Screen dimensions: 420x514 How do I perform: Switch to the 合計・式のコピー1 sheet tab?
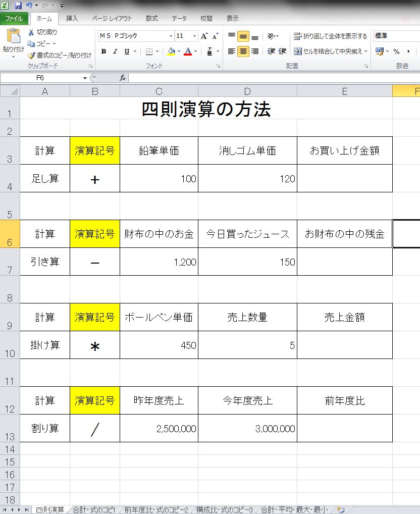click(94, 510)
